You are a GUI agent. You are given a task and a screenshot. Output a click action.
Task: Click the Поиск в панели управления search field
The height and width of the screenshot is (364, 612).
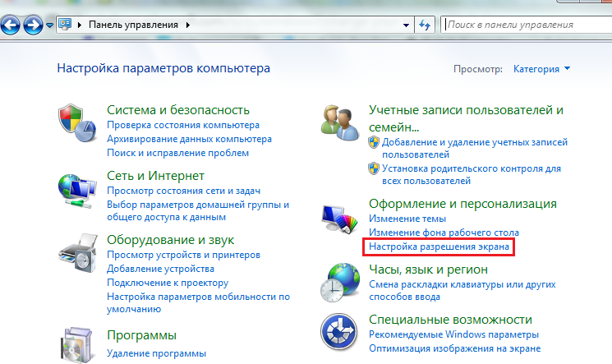(x=527, y=25)
